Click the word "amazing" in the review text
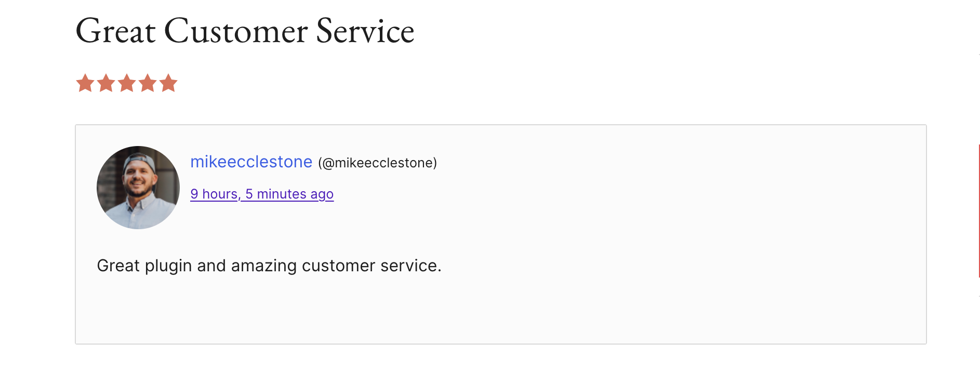Viewport: 980px width, 369px height. pos(263,266)
